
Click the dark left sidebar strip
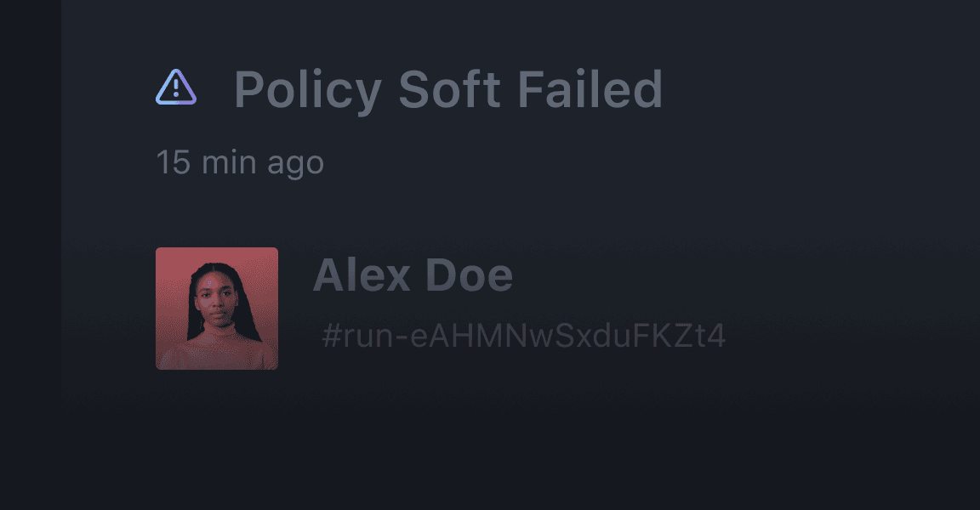pyautogui.click(x=31, y=255)
